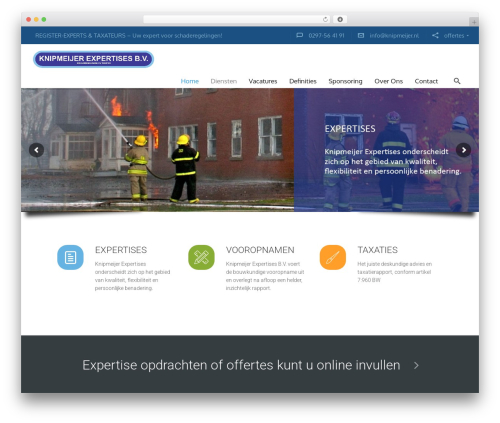500x423 pixels.
Task: Open the Over Ons page
Action: pos(389,81)
